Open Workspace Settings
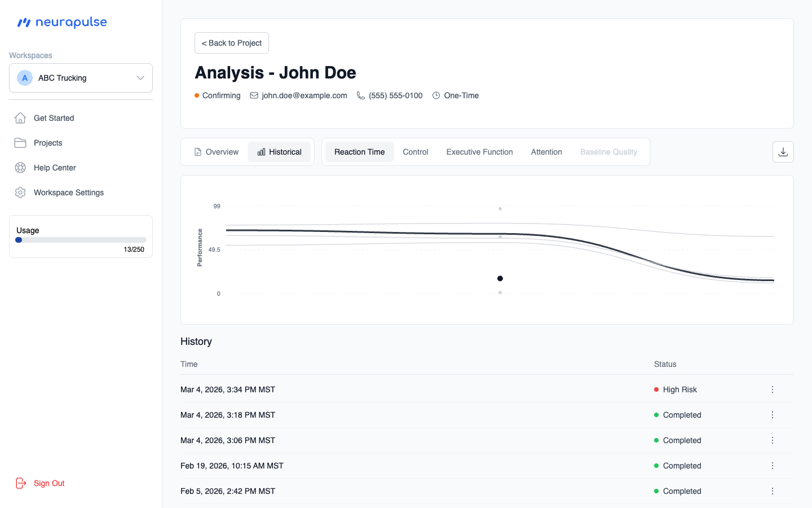The image size is (812, 508). click(68, 192)
